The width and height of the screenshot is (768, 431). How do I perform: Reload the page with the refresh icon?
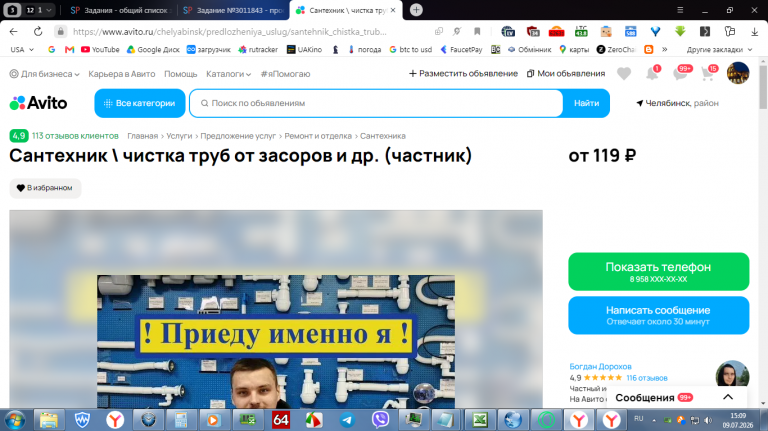point(38,31)
